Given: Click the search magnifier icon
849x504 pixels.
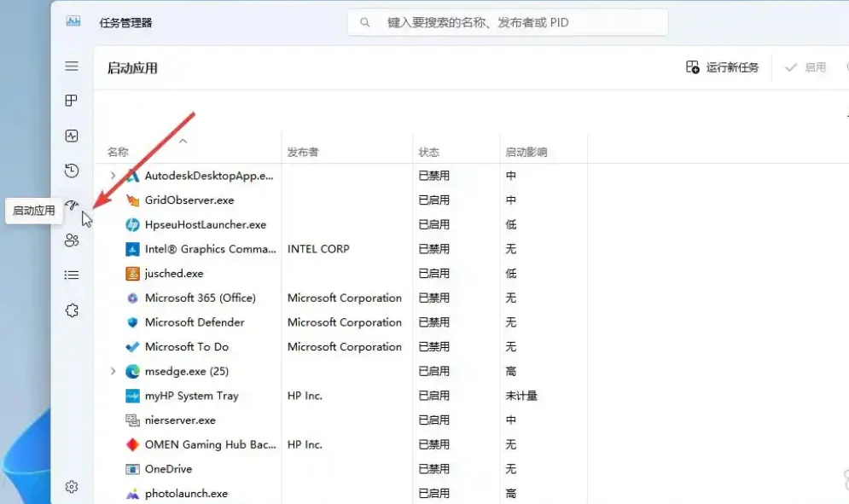Looking at the screenshot, I should pyautogui.click(x=365, y=22).
